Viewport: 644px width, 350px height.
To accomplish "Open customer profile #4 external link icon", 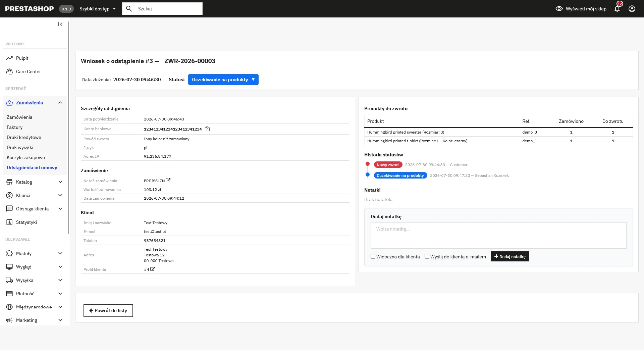I will (x=153, y=269).
